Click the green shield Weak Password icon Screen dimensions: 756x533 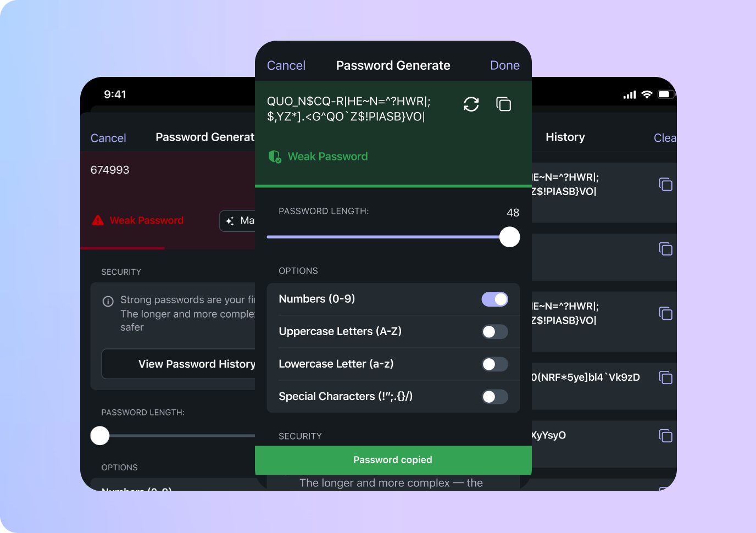click(275, 157)
